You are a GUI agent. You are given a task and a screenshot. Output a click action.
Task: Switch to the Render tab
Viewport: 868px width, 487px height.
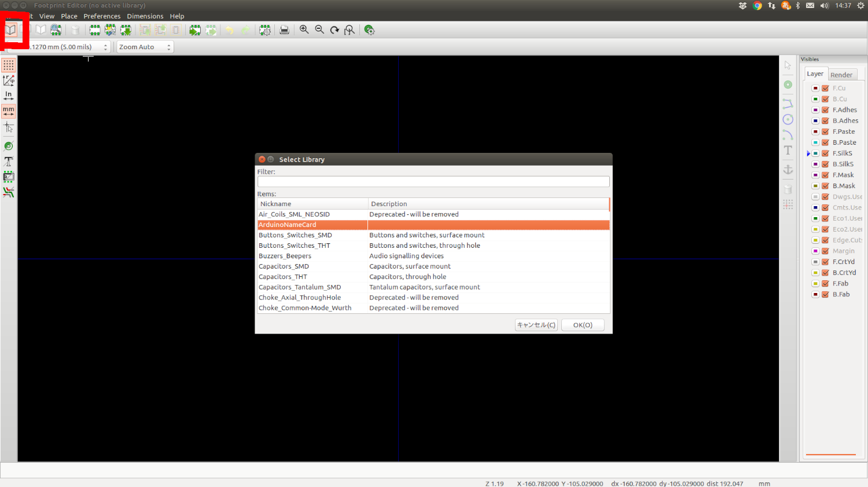(x=841, y=75)
